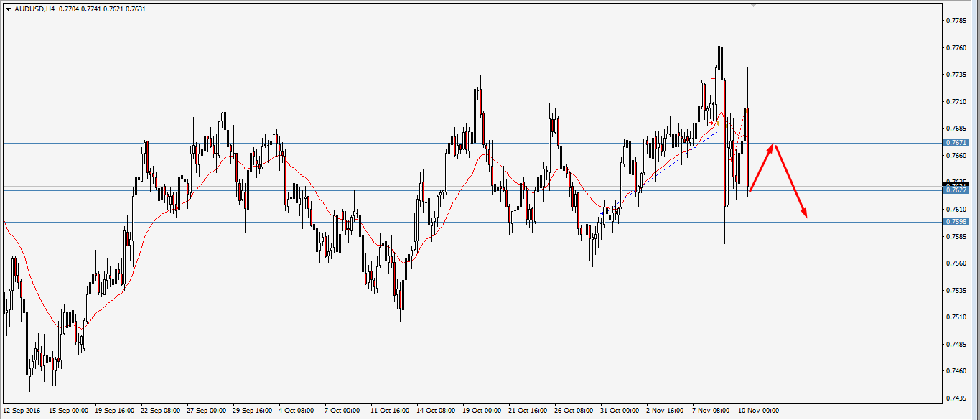This screenshot has width=980, height=420.
Task: Click the 0.7735 price scale label
Action: click(x=956, y=75)
